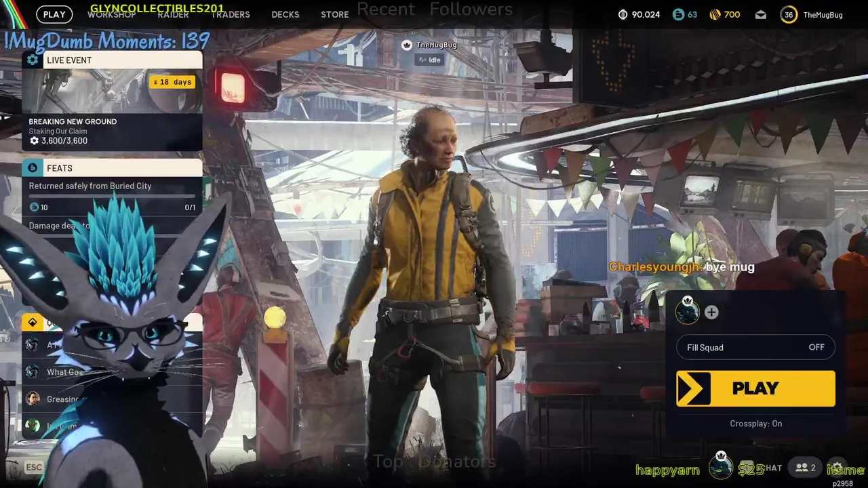This screenshot has height=488, width=868.
Task: Click the level 36 badge
Action: point(789,14)
